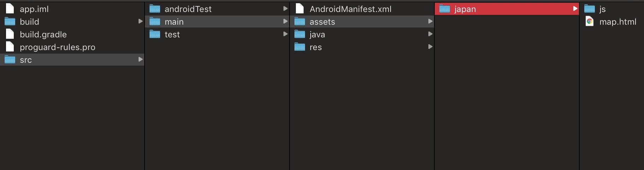This screenshot has width=644, height=170.
Task: Select the androidTest folder name
Action: [x=188, y=9]
